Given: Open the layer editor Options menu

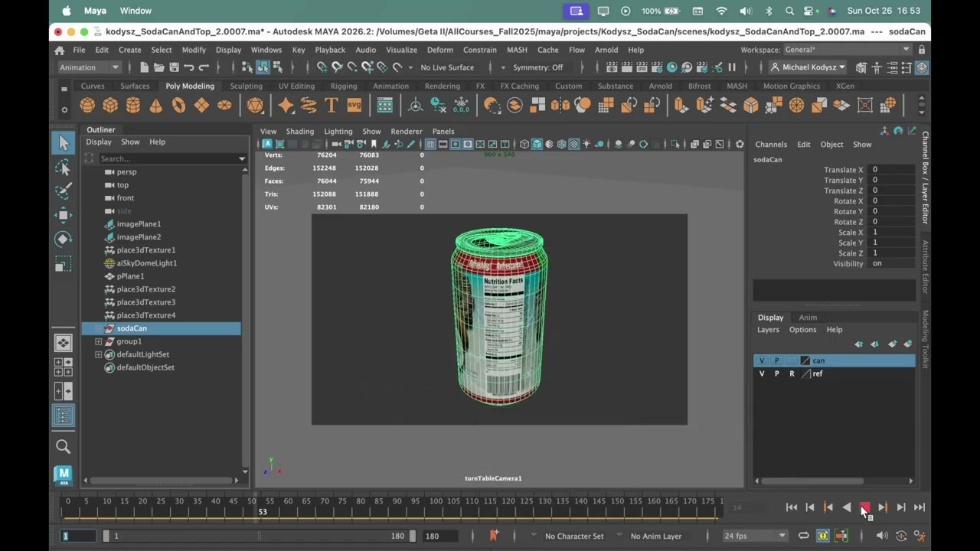Looking at the screenshot, I should pyautogui.click(x=802, y=330).
